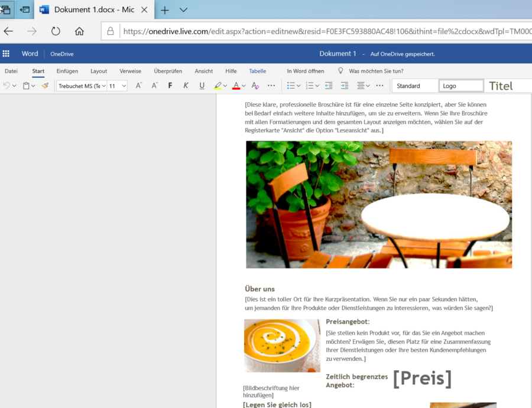
Task: Apply bullet list formatting
Action: 291,85
